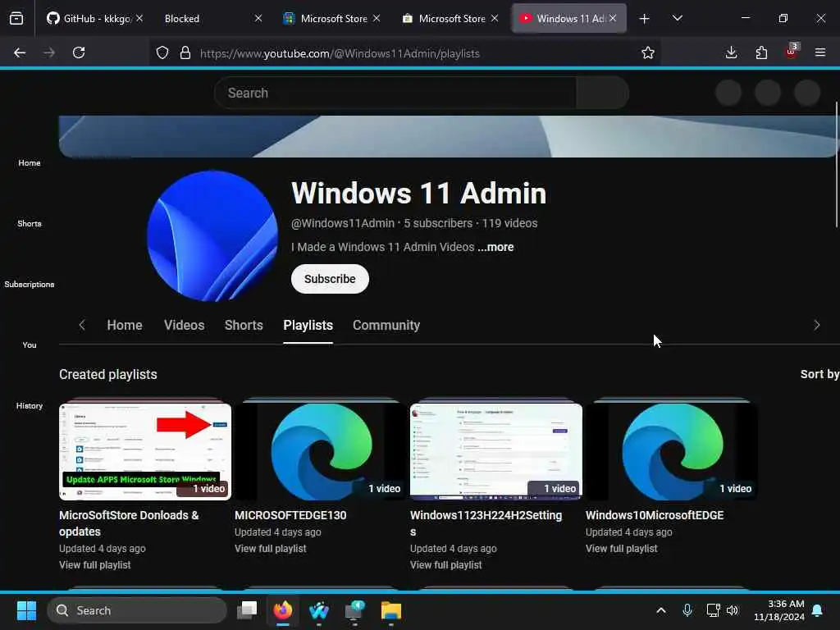Close the Windows 11 Admin tab

[612, 18]
